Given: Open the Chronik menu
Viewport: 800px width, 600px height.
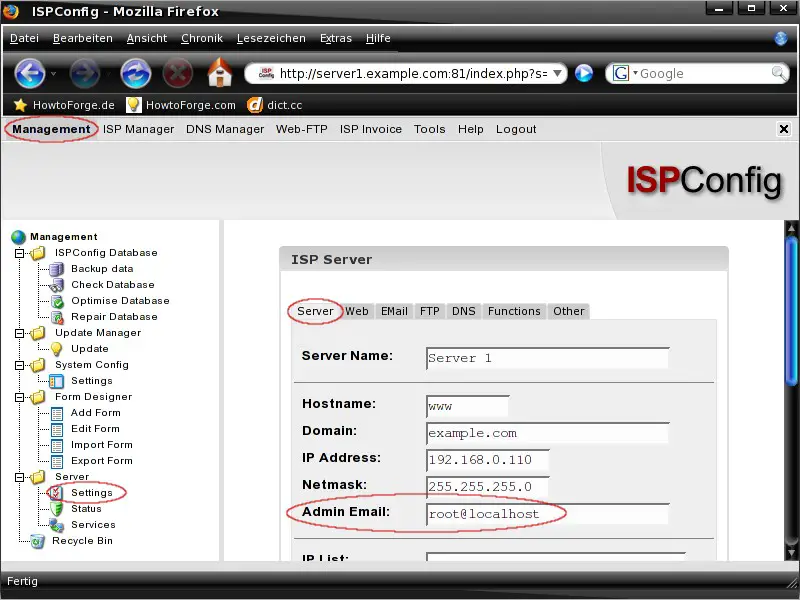Looking at the screenshot, I should tap(202, 38).
